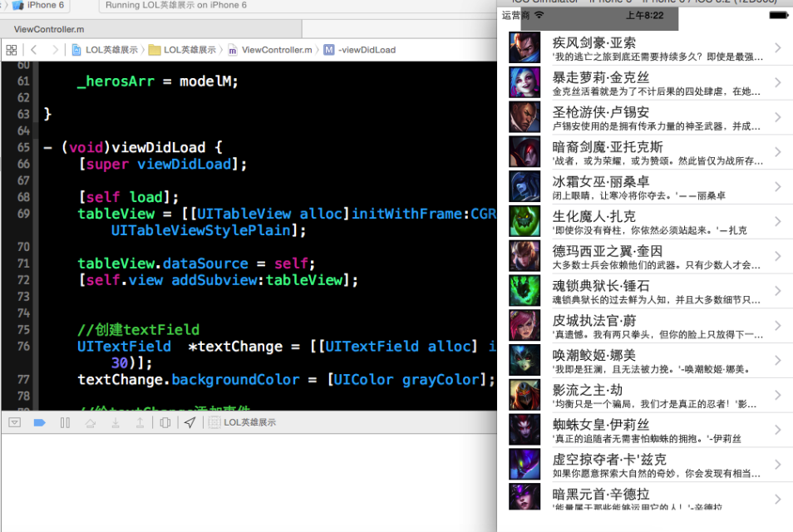Image resolution: width=793 pixels, height=532 pixels.
Task: Tap the gray text field over status bar
Action: [600, 19]
